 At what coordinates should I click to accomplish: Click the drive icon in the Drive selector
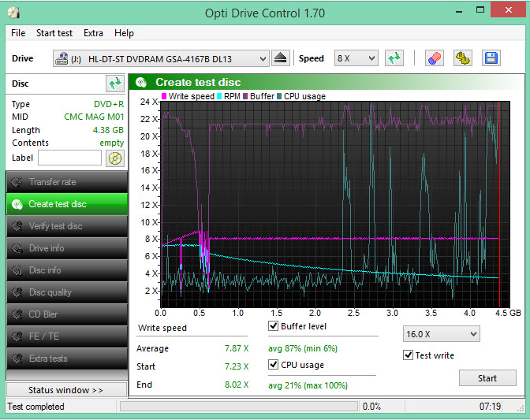(62, 59)
